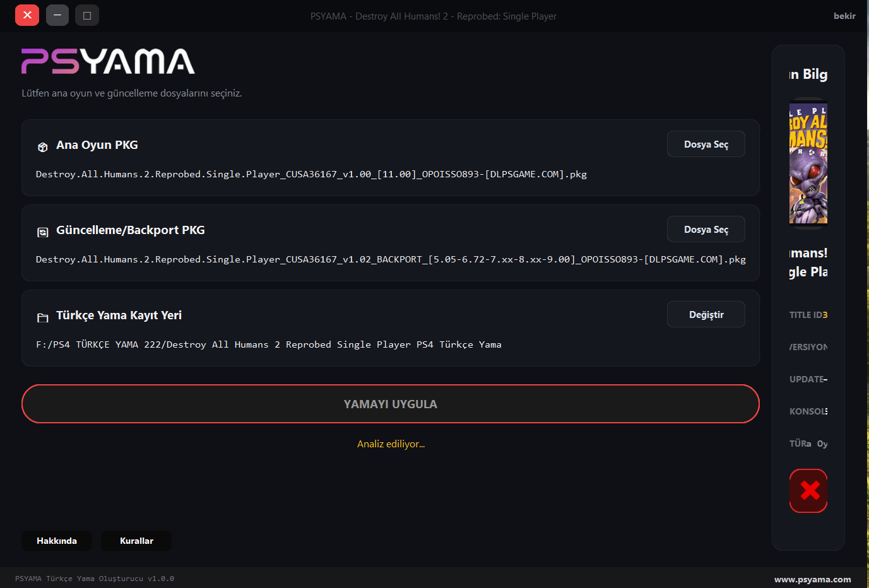The image size is (869, 588).
Task: Open the Kurallar button
Action: (136, 541)
